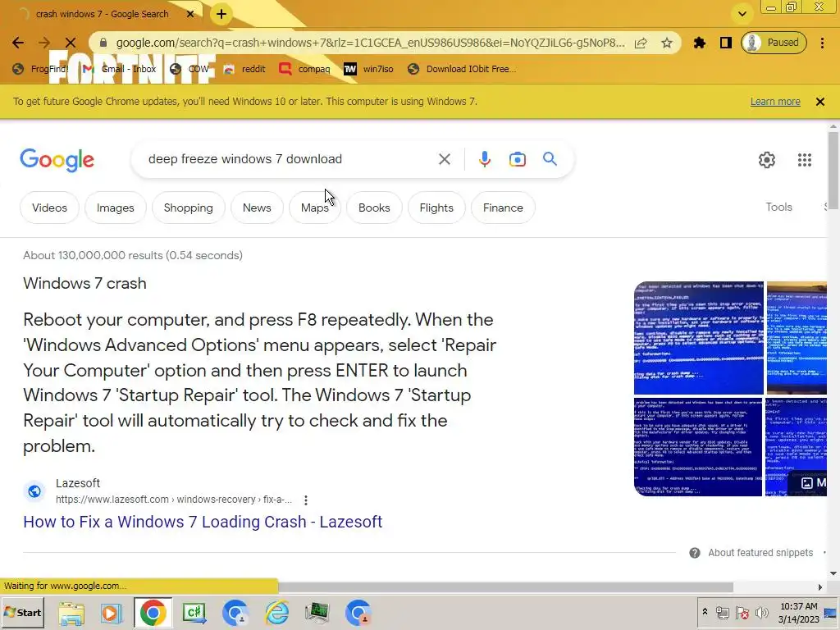Click the Lazesoft globe favicon
This screenshot has height=630, width=840.
[x=34, y=491]
